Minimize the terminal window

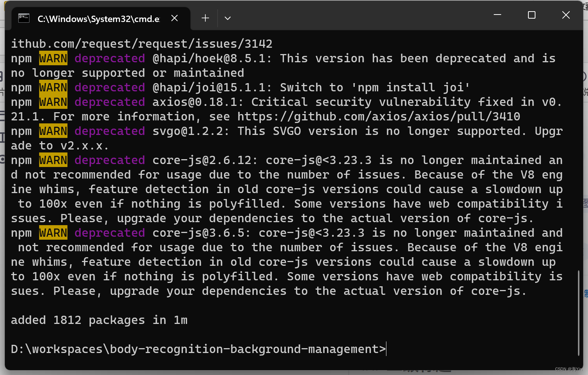pyautogui.click(x=497, y=15)
